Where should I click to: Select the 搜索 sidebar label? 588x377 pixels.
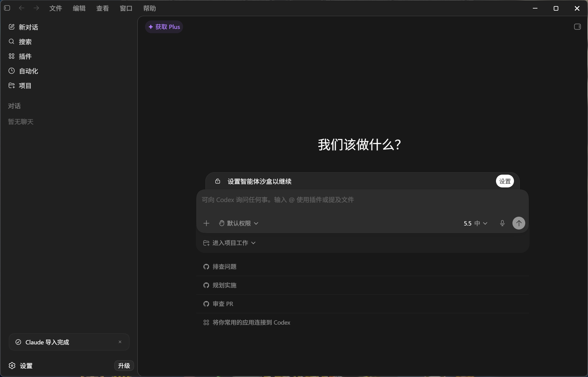coord(25,42)
